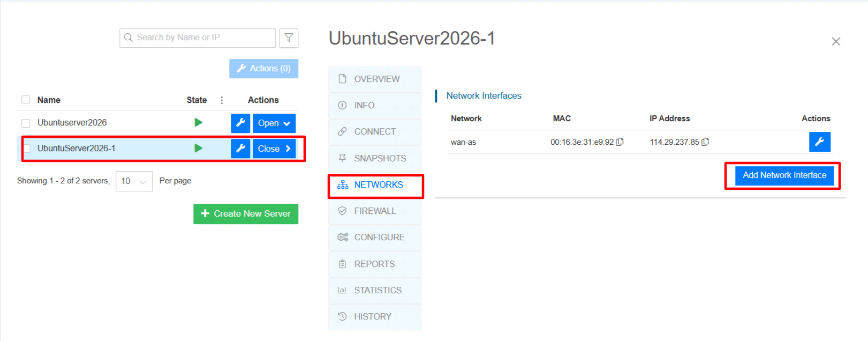The image size is (868, 341).
Task: Click the filter funnel icon beside search
Action: pyautogui.click(x=289, y=38)
